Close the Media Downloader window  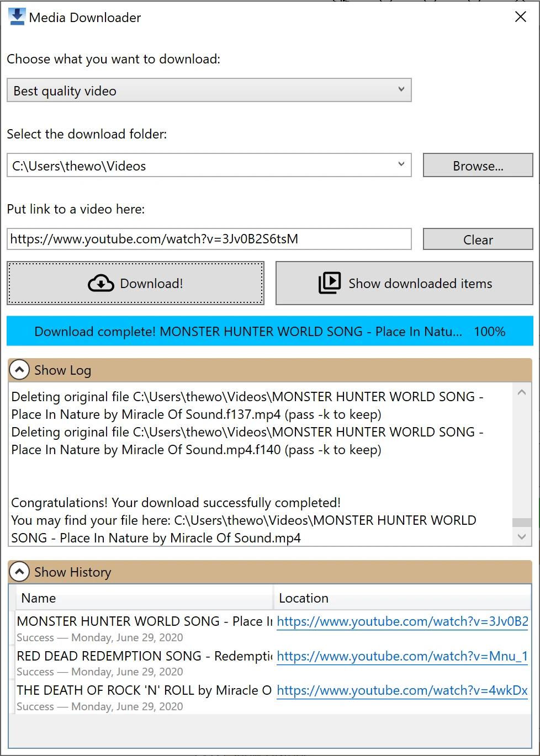coord(521,17)
